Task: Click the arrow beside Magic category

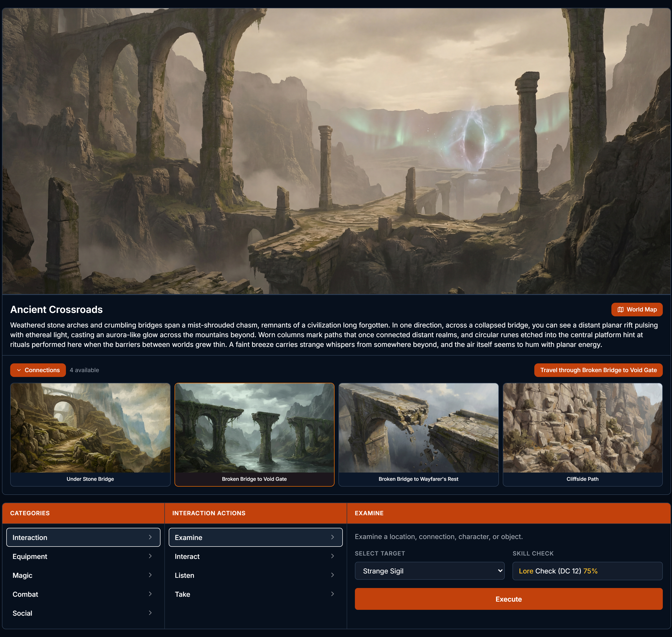Action: tap(150, 575)
